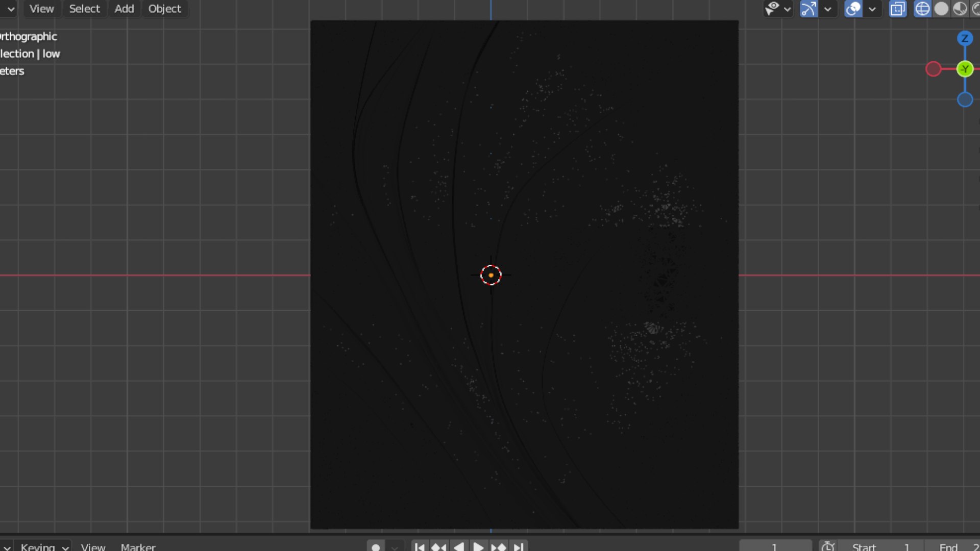This screenshot has width=980, height=551.
Task: Expand the overlays options dropdown arrow
Action: (872, 9)
